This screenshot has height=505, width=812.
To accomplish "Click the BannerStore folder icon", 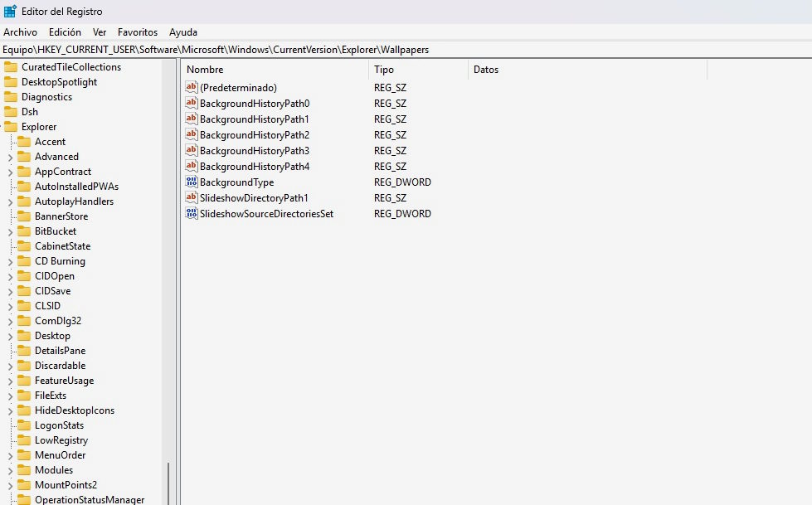I will click(24, 216).
